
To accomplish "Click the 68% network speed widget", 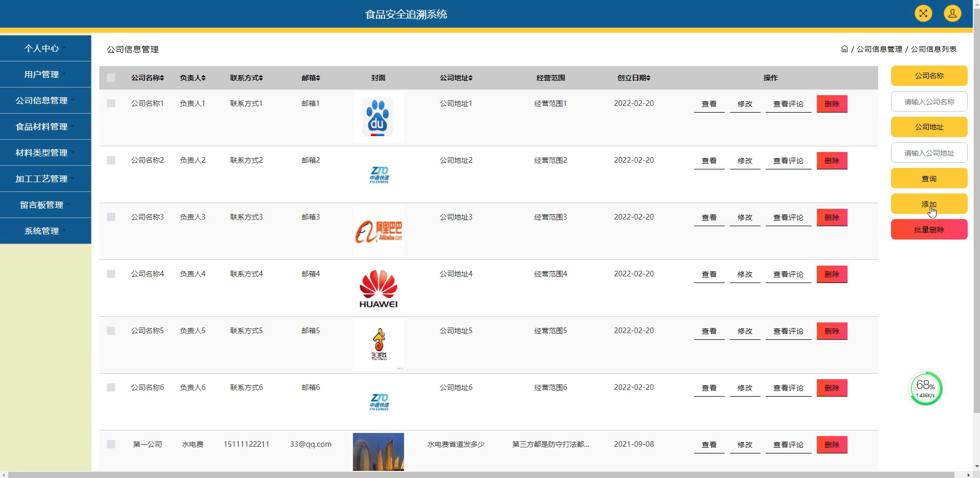I will pyautogui.click(x=926, y=388).
